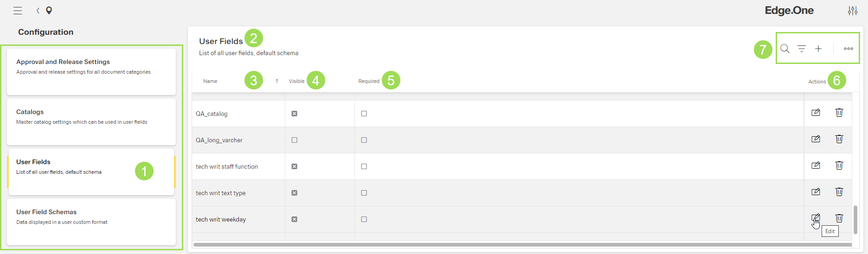Add a new user field
This screenshot has height=254, width=868.
coord(818,49)
